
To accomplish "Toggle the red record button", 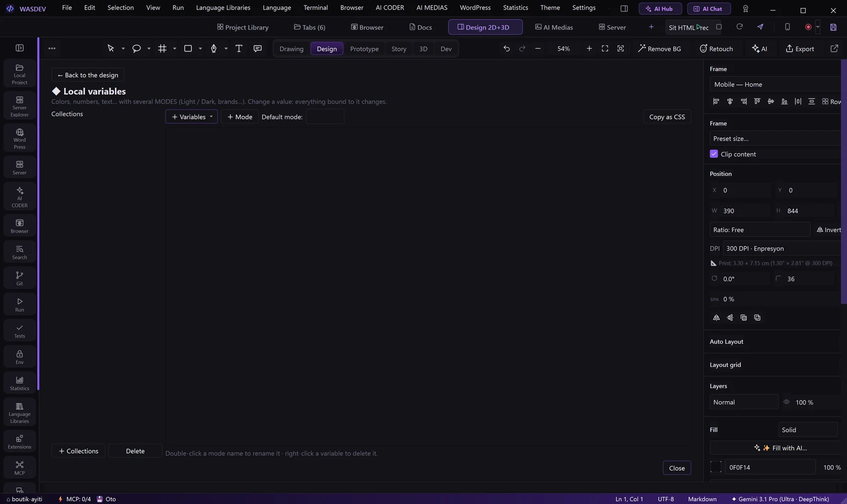I will [808, 27].
